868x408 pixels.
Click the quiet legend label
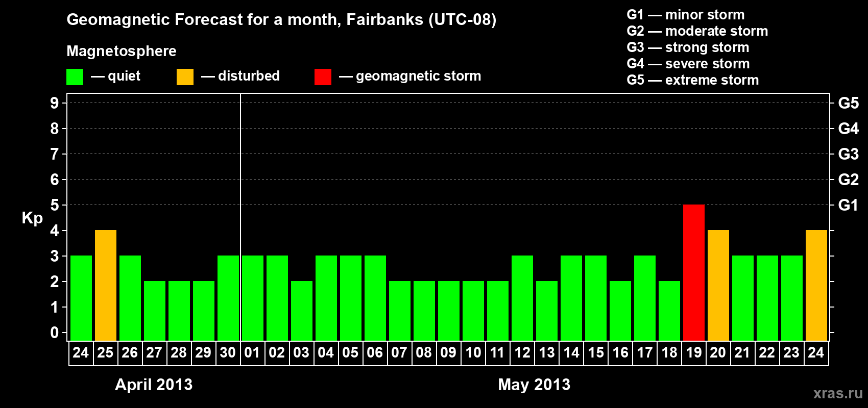(124, 76)
